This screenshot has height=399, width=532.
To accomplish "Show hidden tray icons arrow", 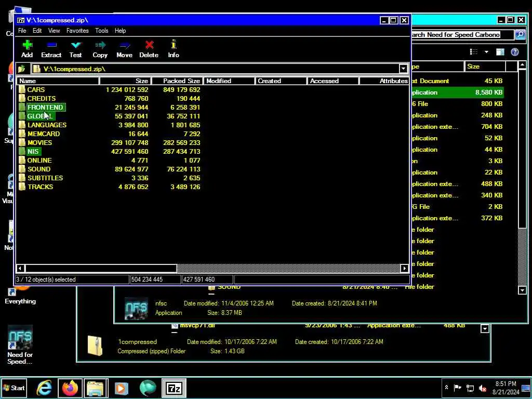I will 446,388.
